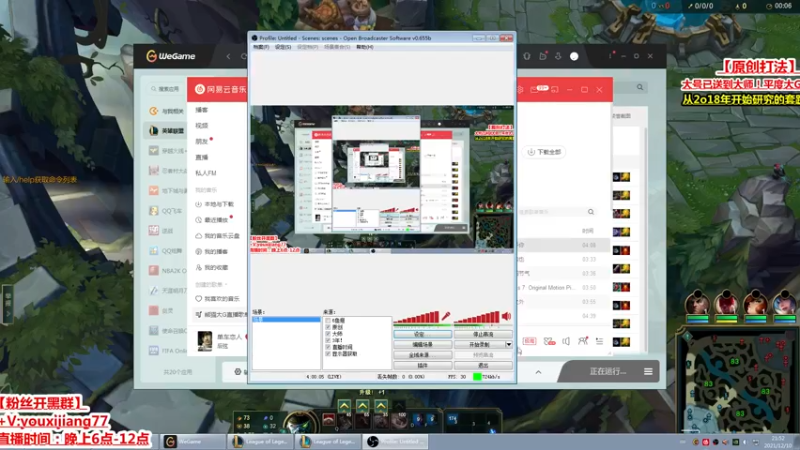Open the dropdown arrow next to 开始录制 in OBS
Viewport: 800px width, 450px height.
(x=509, y=344)
